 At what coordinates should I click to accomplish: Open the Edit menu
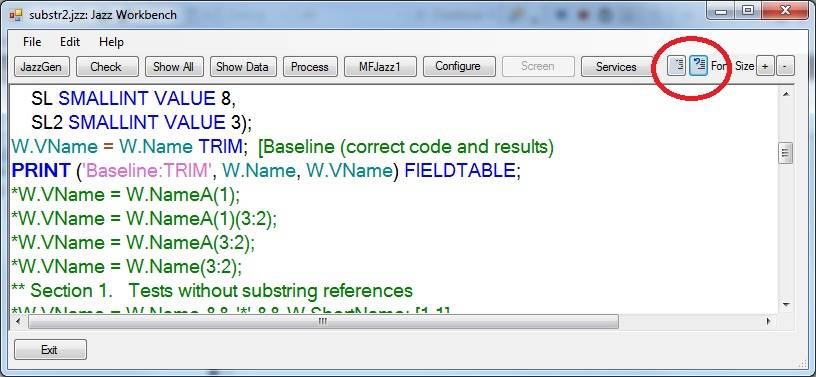click(70, 42)
